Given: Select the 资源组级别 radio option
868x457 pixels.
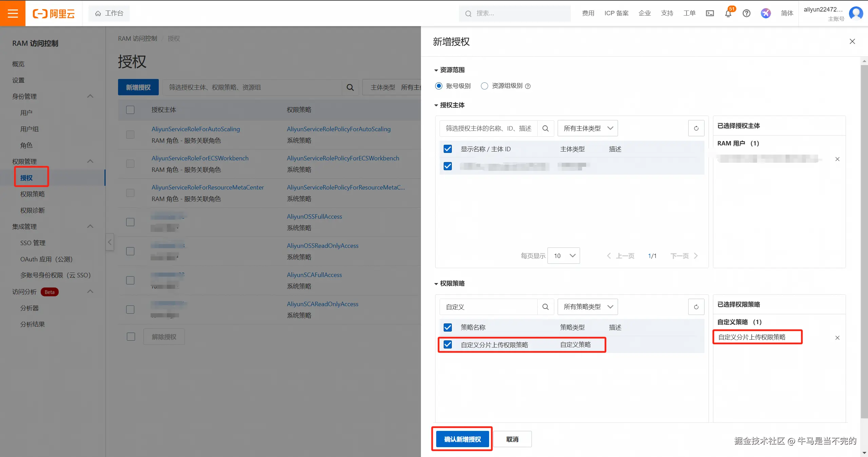Looking at the screenshot, I should pyautogui.click(x=484, y=86).
